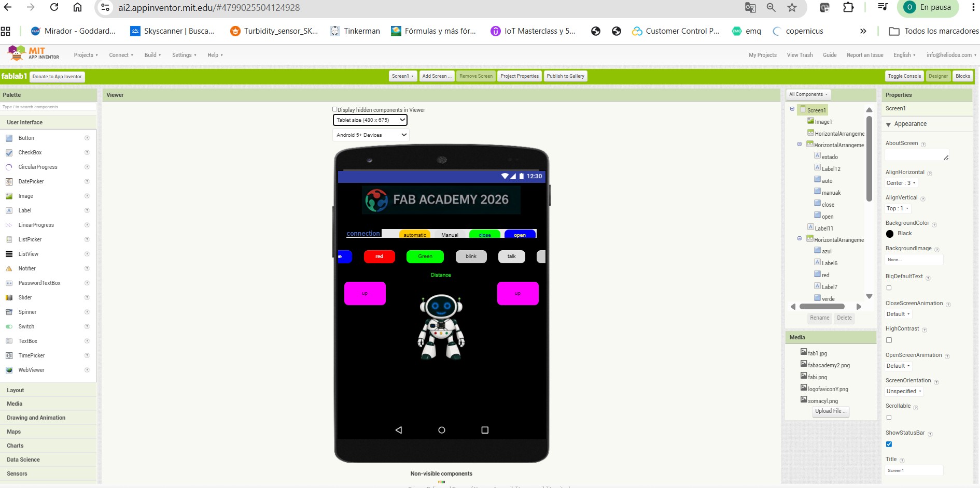Click the Title property input field
The width and height of the screenshot is (980, 488).
(x=914, y=470)
